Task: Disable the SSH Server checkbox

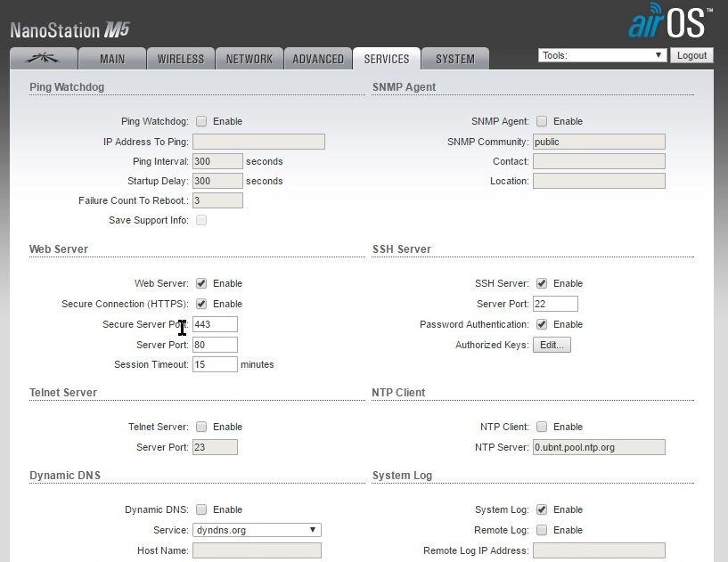Action: (542, 283)
